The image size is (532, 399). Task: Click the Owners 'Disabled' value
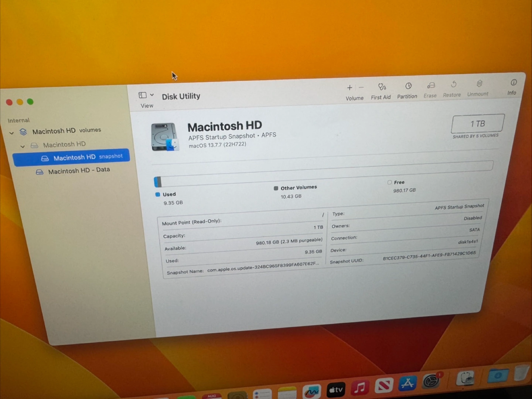pyautogui.click(x=473, y=218)
